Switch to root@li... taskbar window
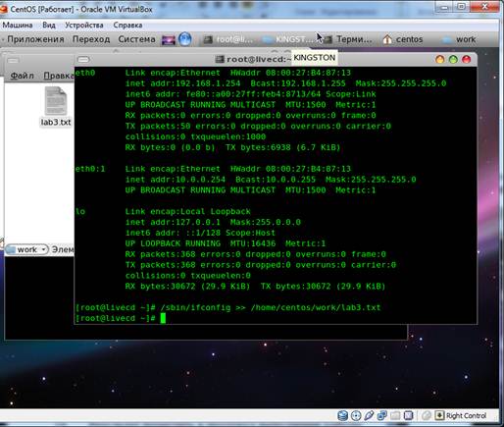Image resolution: width=504 pixels, height=427 pixels. 228,39
